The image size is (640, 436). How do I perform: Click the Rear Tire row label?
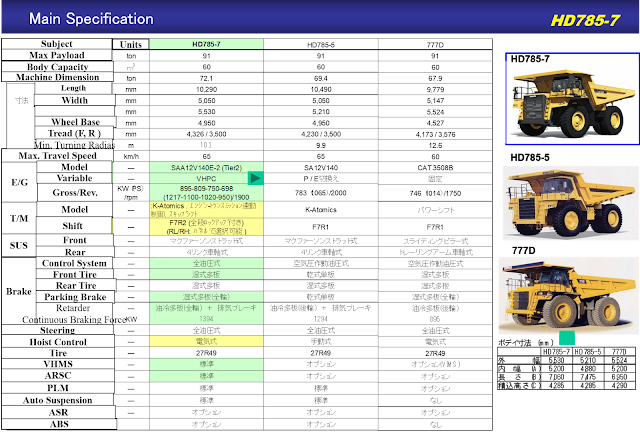pos(76,285)
